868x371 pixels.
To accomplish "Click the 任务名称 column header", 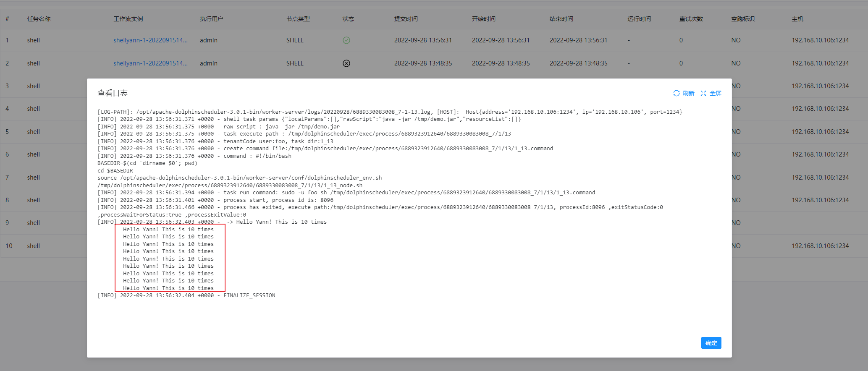I will click(39, 19).
